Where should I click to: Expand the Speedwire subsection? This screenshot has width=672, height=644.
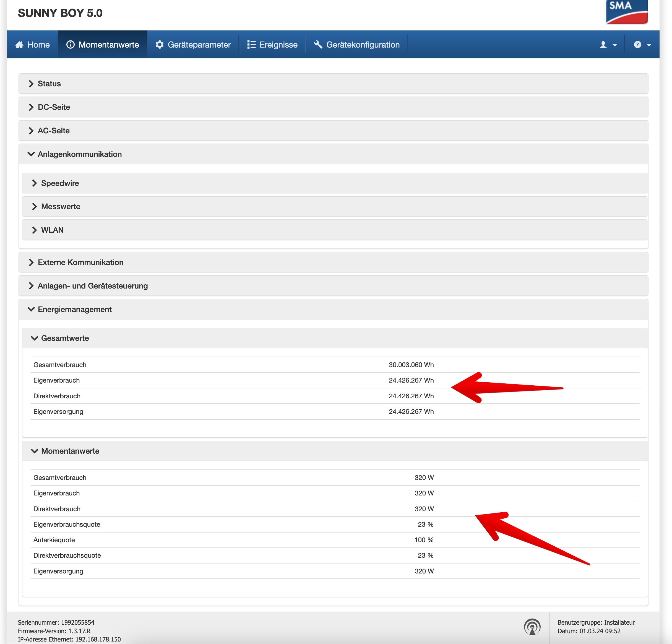tap(335, 183)
